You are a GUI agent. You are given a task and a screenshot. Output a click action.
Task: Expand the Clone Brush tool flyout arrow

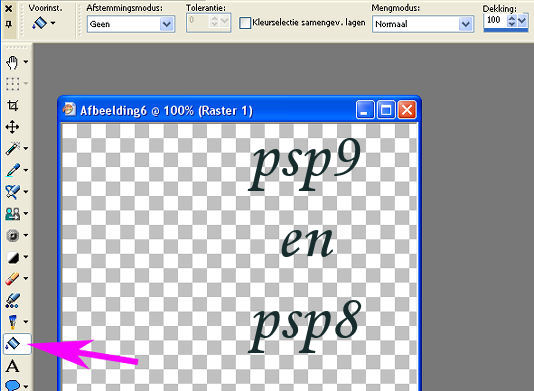point(26,214)
